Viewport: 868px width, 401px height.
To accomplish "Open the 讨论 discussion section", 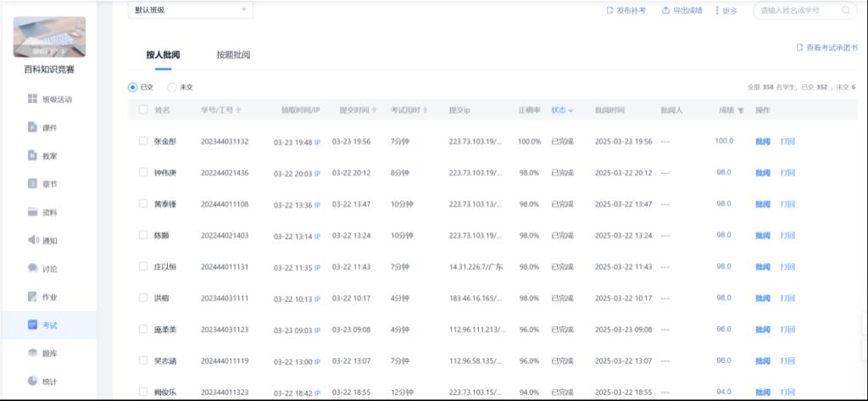I will click(49, 269).
